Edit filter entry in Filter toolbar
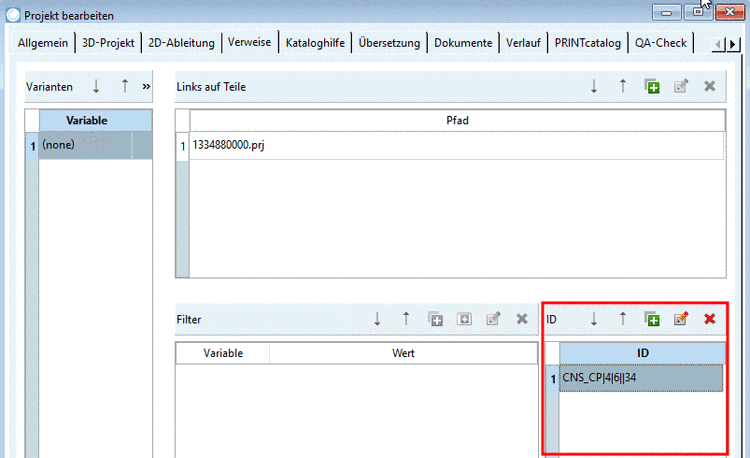Screen dimensions: 750x458 point(493,319)
